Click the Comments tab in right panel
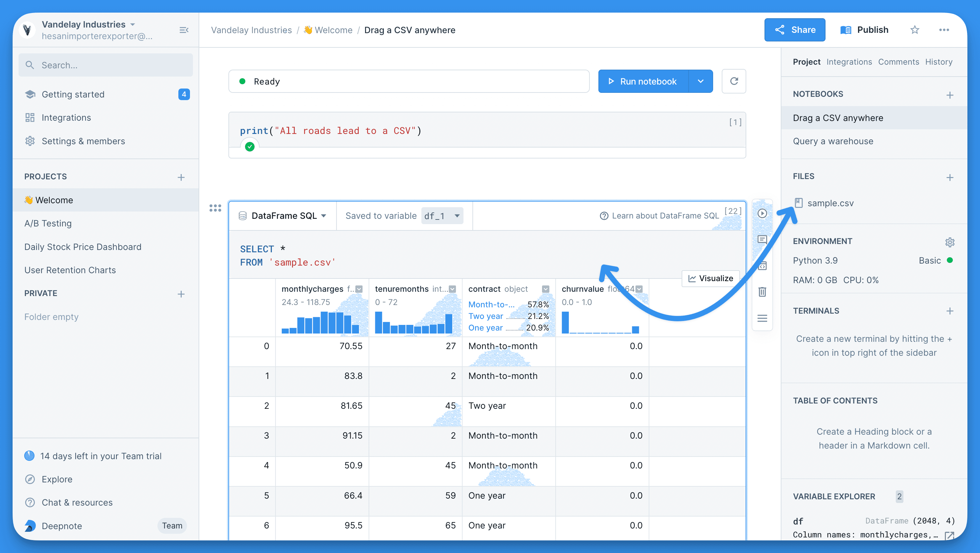This screenshot has height=553, width=980. coord(898,62)
